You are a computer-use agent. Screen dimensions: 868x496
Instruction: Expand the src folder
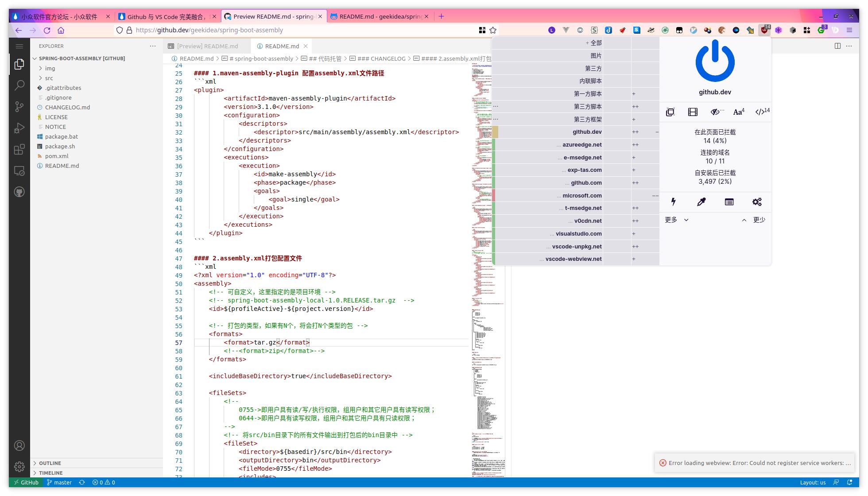tap(49, 78)
